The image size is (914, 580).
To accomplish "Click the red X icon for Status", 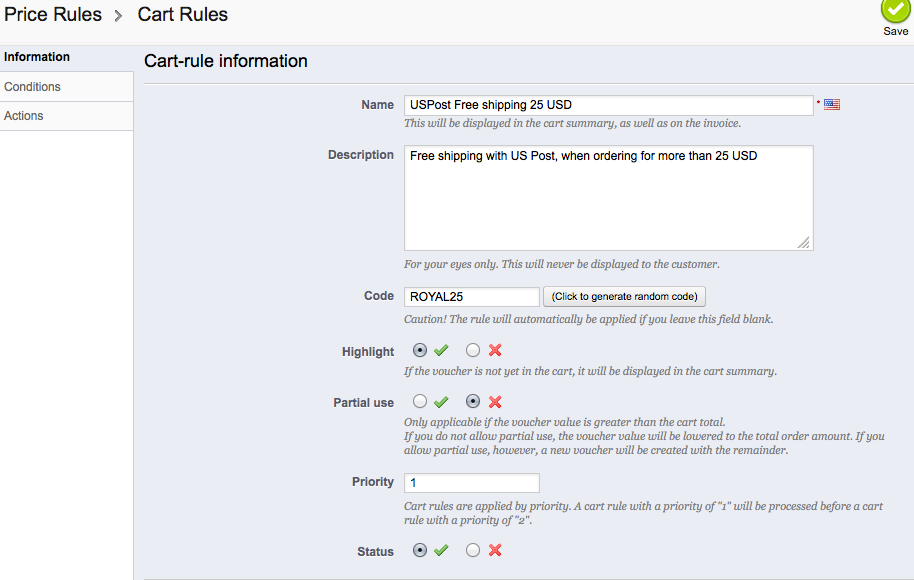I will (495, 550).
